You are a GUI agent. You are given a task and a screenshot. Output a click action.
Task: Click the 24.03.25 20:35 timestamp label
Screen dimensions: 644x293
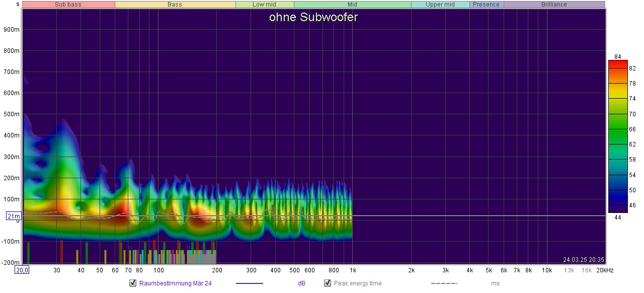pyautogui.click(x=584, y=260)
